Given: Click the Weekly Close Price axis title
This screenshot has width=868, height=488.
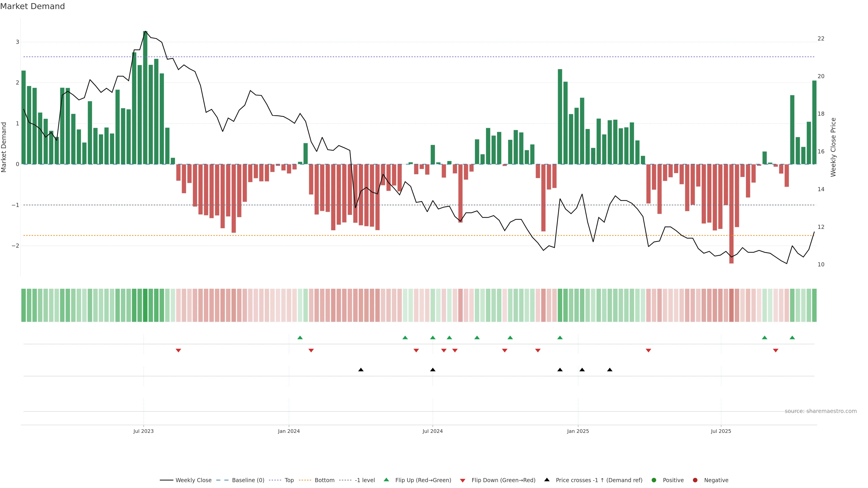Looking at the screenshot, I should (833, 147).
